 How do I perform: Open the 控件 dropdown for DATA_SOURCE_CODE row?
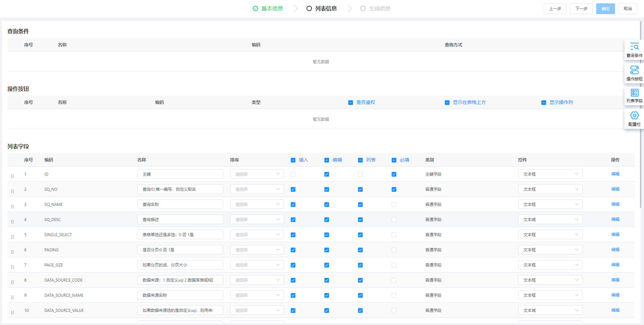(x=550, y=280)
